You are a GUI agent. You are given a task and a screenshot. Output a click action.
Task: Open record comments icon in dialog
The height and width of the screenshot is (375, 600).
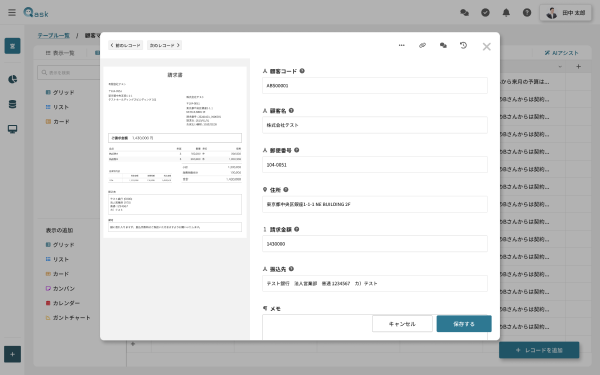pos(443,45)
